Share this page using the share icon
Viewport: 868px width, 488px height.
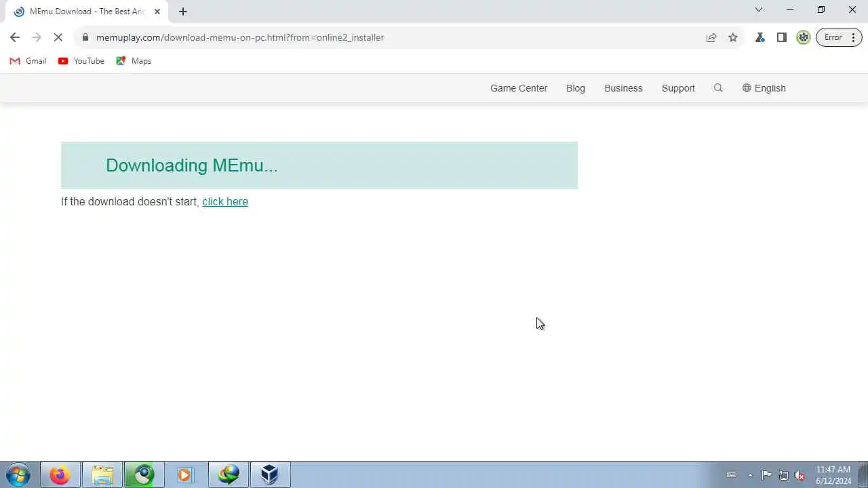pos(711,37)
